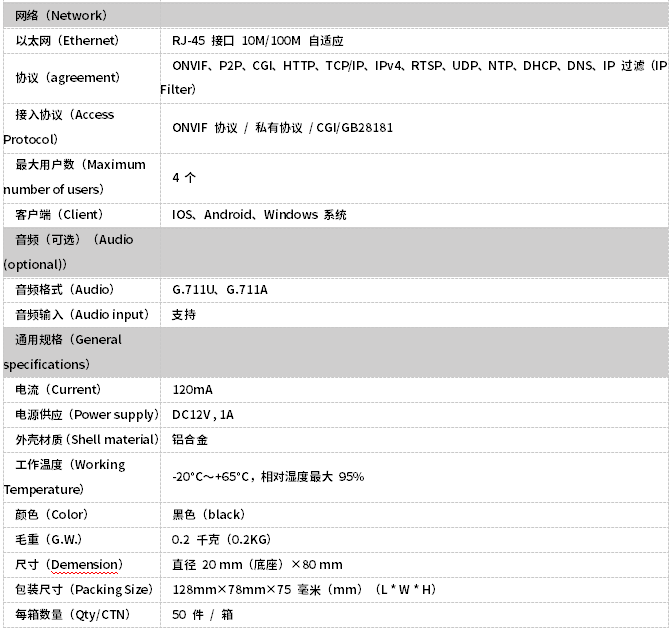Image resolution: width=671 pixels, height=631 pixels.
Task: Click the Qty/CTN row label
Action: tap(73, 615)
